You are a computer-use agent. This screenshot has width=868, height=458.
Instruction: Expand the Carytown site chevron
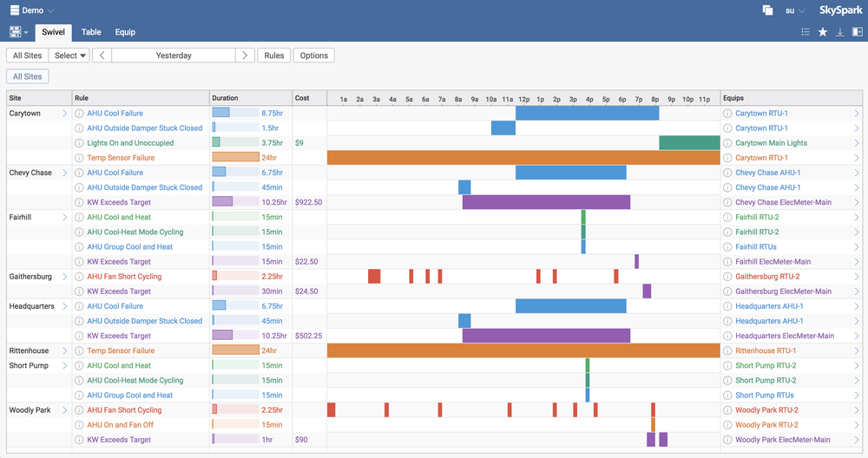coord(65,114)
